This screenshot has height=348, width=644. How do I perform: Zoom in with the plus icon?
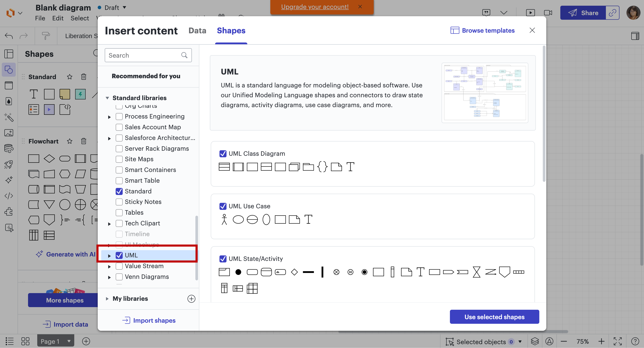coord(601,341)
